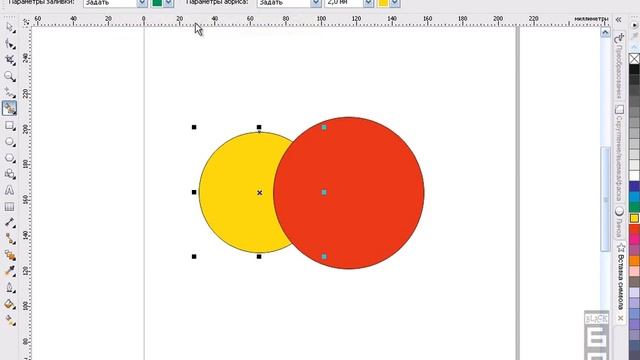The height and width of the screenshot is (360, 640).
Task: Click the bottom-left black selection handle
Action: (194, 257)
